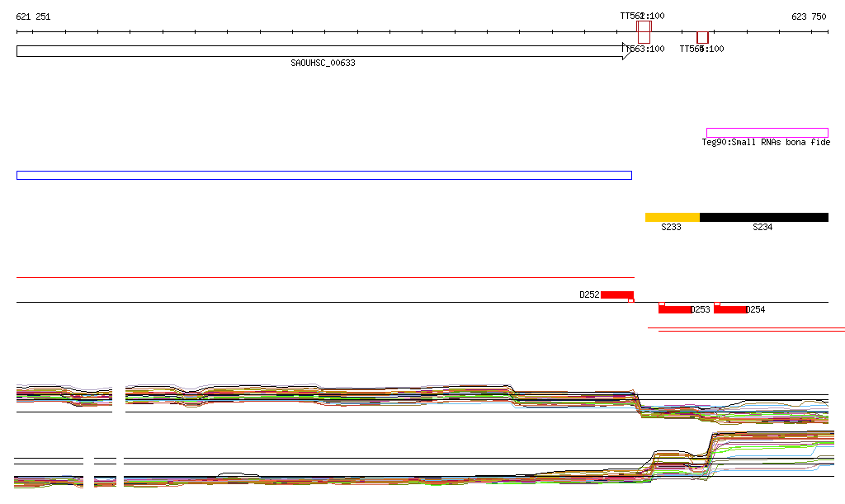Click the 623 750 end coordinate label
845x504 pixels.
click(x=809, y=16)
